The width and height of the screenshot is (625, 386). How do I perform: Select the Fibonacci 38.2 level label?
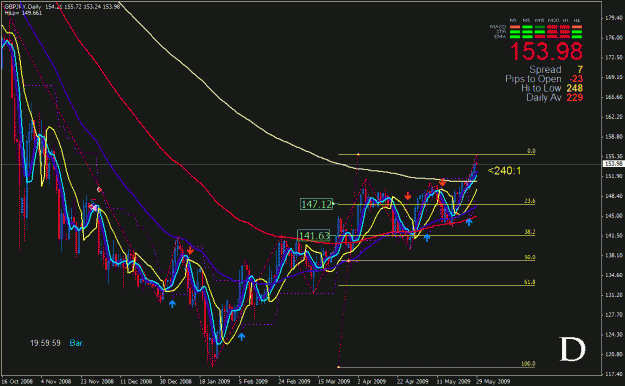530,232
